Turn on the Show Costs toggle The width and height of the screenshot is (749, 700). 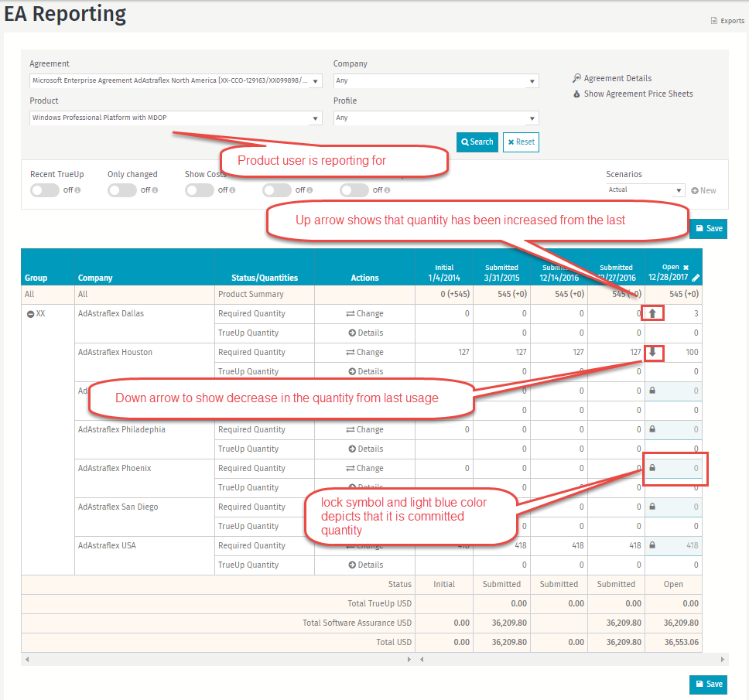[x=200, y=190]
